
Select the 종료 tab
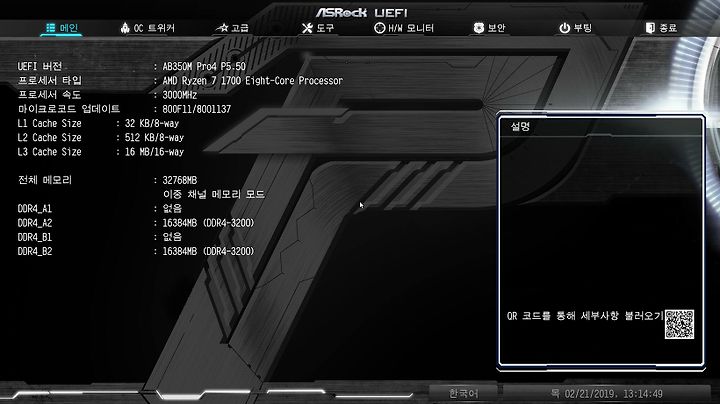tap(668, 28)
